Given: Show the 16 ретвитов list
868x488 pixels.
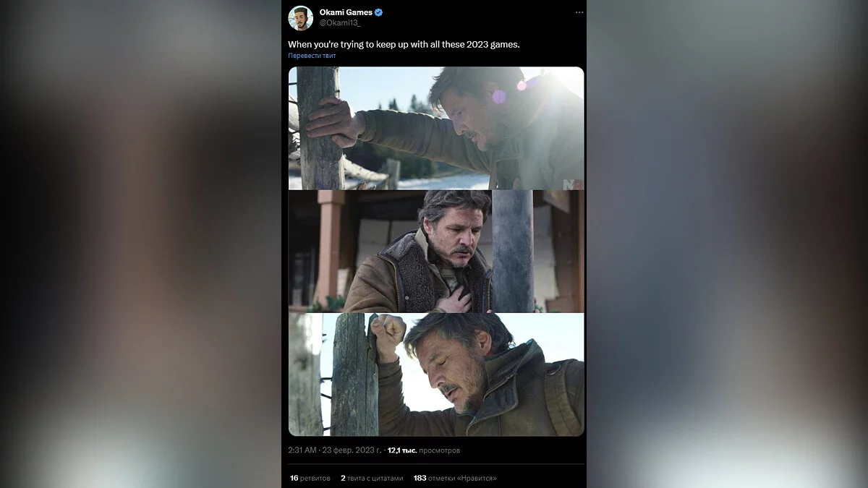Looking at the screenshot, I should (310, 478).
